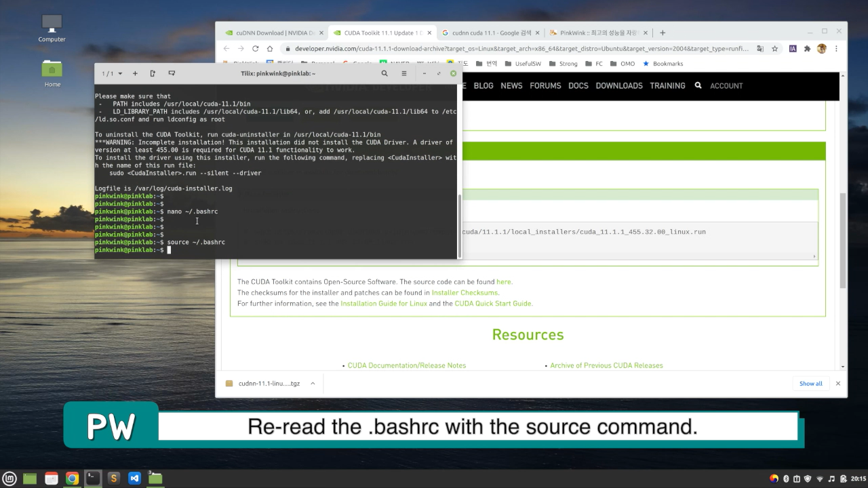Viewport: 868px width, 488px height.
Task: Open Chrome home page
Action: pyautogui.click(x=269, y=49)
